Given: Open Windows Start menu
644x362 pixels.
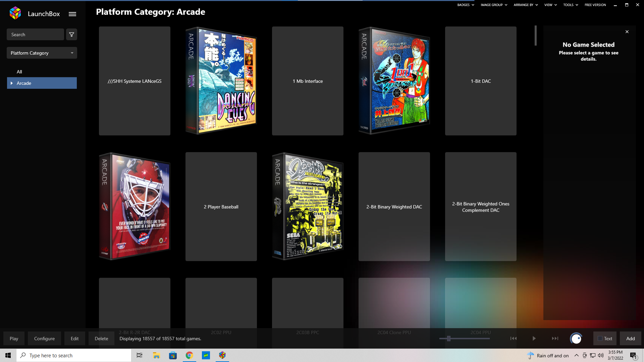Looking at the screenshot, I should point(8,355).
